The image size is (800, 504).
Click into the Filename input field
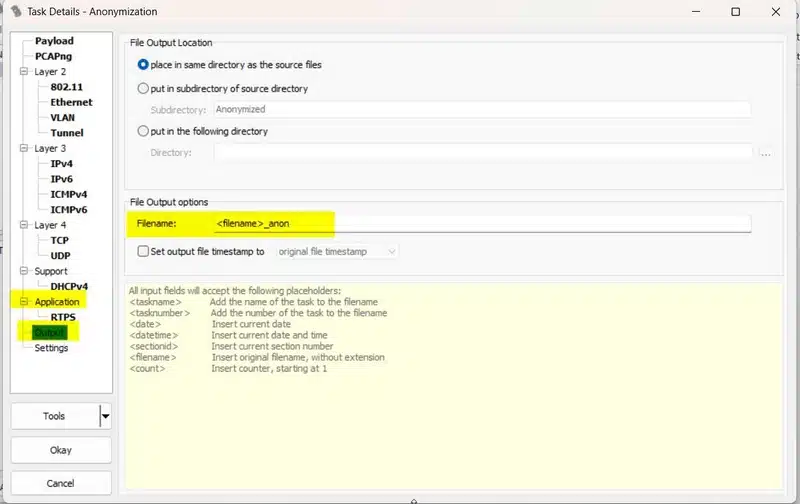[x=482, y=223]
